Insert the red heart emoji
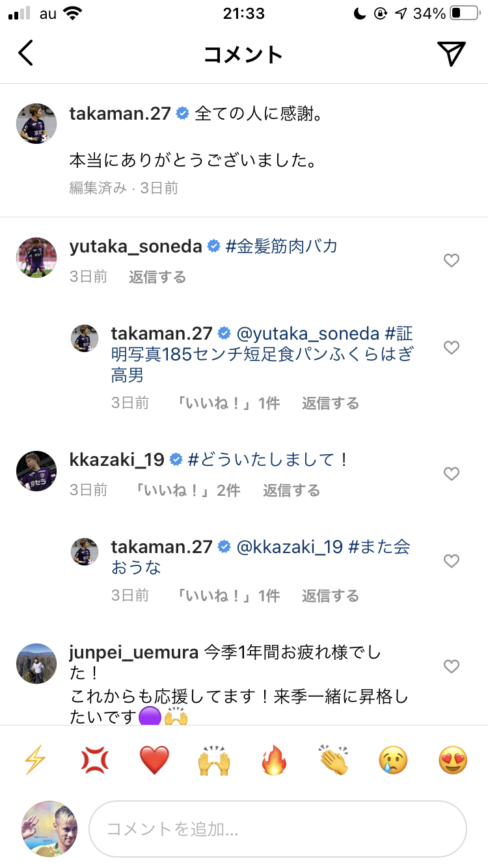The image size is (488, 868). point(154,760)
